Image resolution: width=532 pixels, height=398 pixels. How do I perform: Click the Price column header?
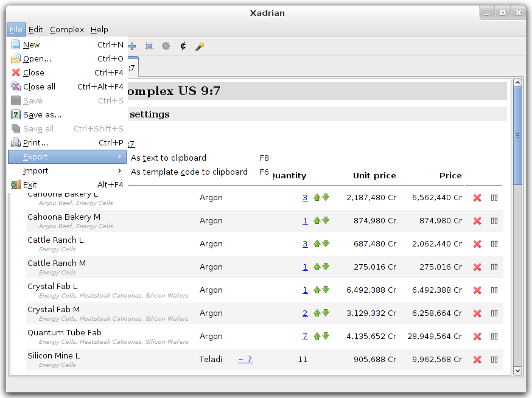click(x=450, y=175)
